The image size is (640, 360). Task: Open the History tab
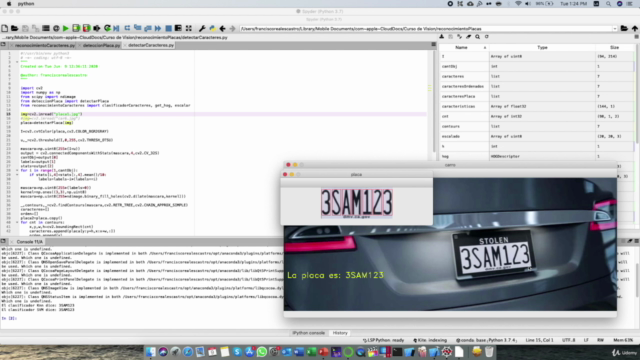tap(340, 333)
